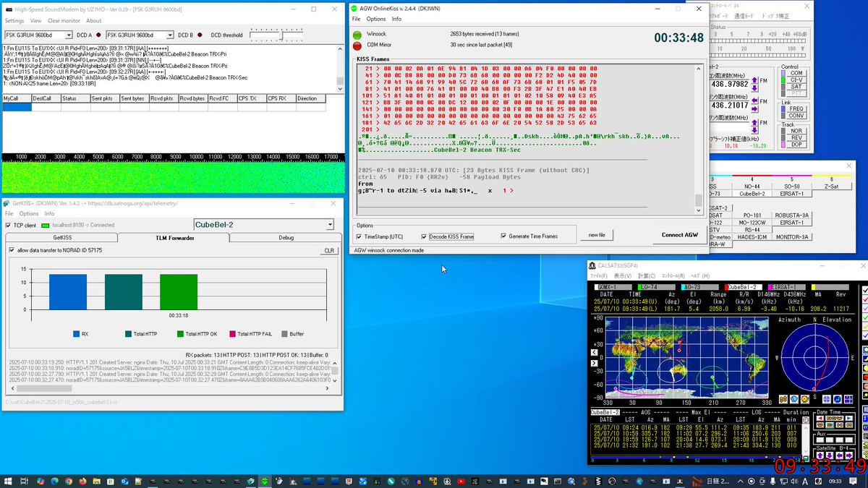The image size is (868, 488).
Task: Click Satellite right arrow button in CALSAT32
Action: tap(849, 455)
